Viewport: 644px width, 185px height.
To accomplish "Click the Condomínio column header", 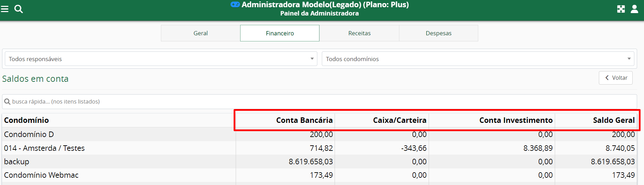I will tap(27, 120).
